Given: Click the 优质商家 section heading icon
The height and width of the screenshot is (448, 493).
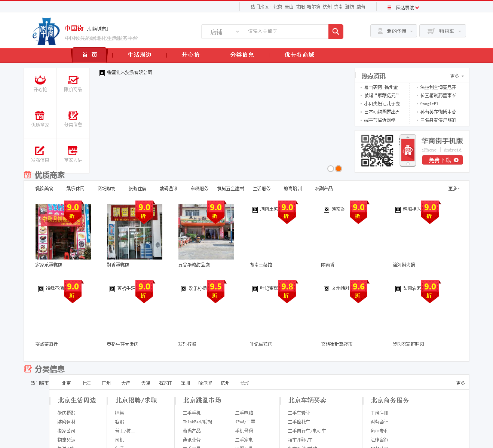Looking at the screenshot, I should pyautogui.click(x=28, y=175).
